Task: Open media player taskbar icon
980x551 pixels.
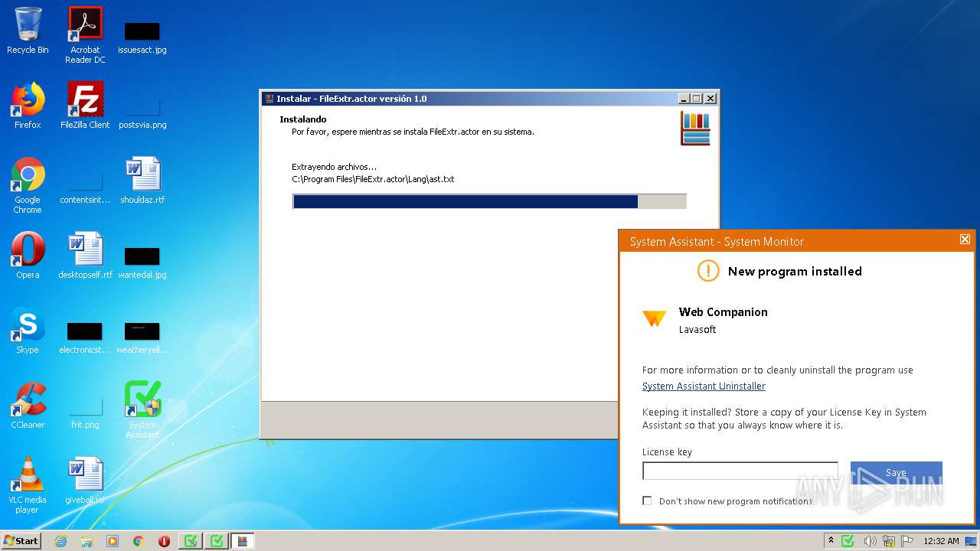Action: (x=113, y=541)
